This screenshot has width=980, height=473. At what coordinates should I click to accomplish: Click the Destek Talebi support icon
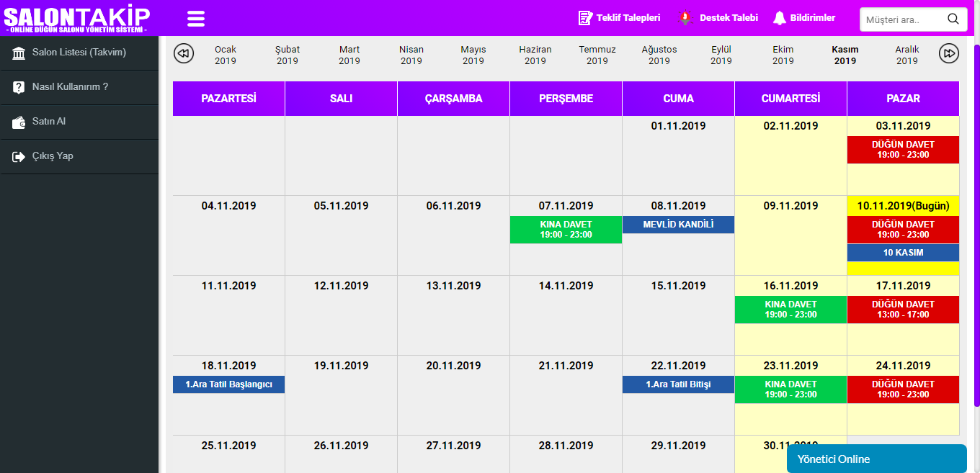pos(687,18)
